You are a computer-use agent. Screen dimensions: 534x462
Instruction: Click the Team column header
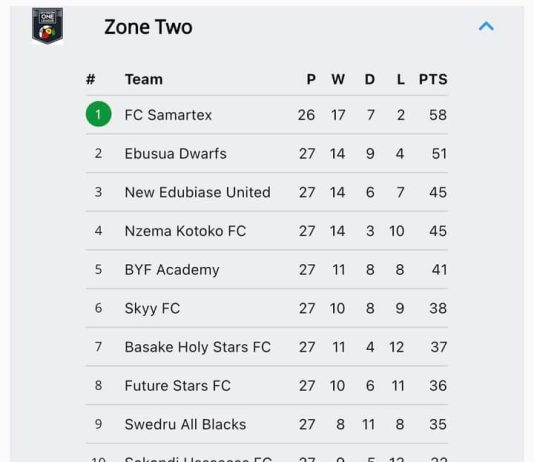(144, 79)
